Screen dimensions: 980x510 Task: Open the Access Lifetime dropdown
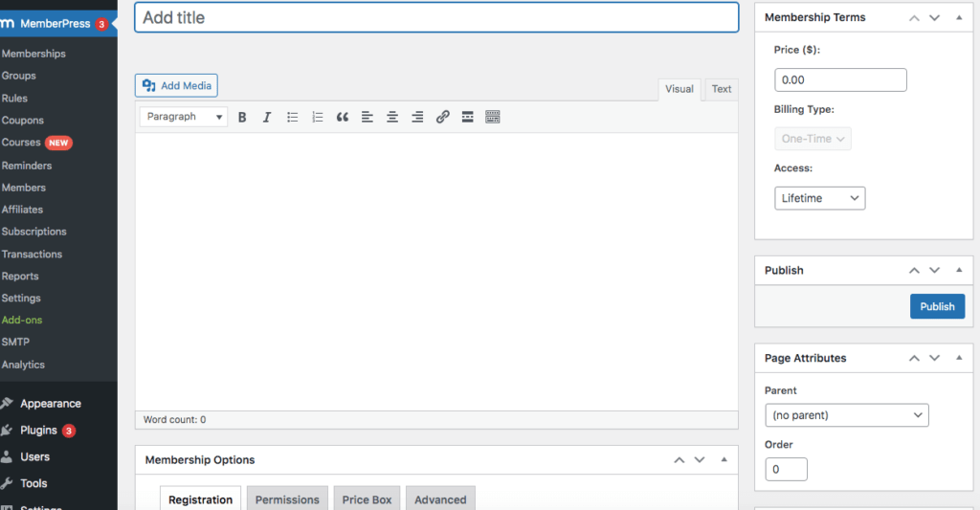pyautogui.click(x=819, y=198)
